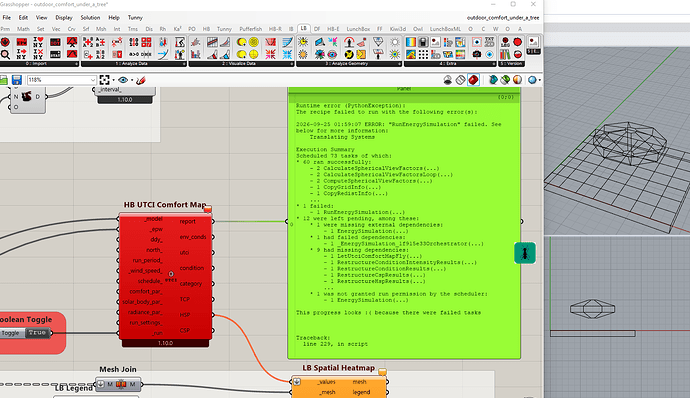Open the 118% zoom level dropdown

(x=62, y=80)
